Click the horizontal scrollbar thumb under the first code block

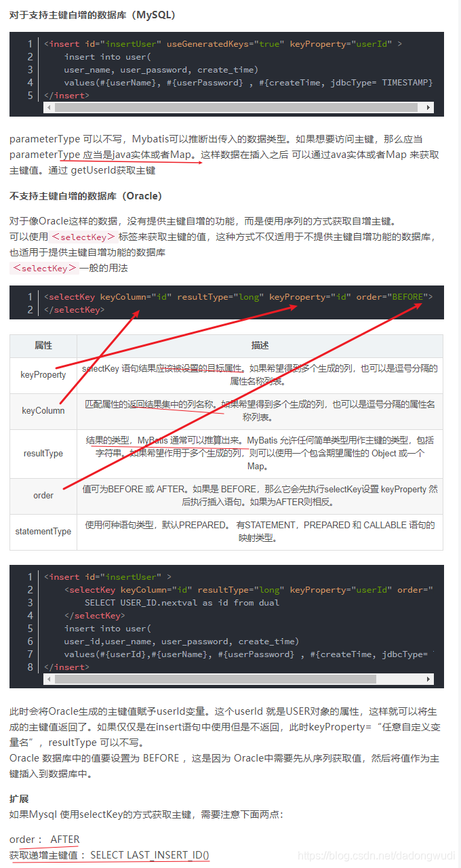click(235, 107)
